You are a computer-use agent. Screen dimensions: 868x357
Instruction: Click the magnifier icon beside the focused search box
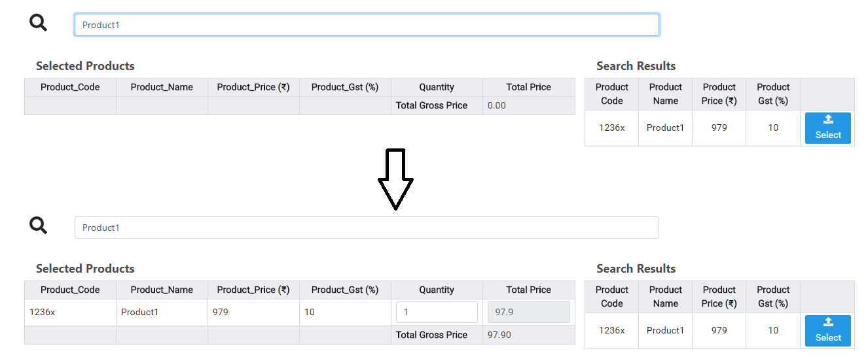point(39,23)
